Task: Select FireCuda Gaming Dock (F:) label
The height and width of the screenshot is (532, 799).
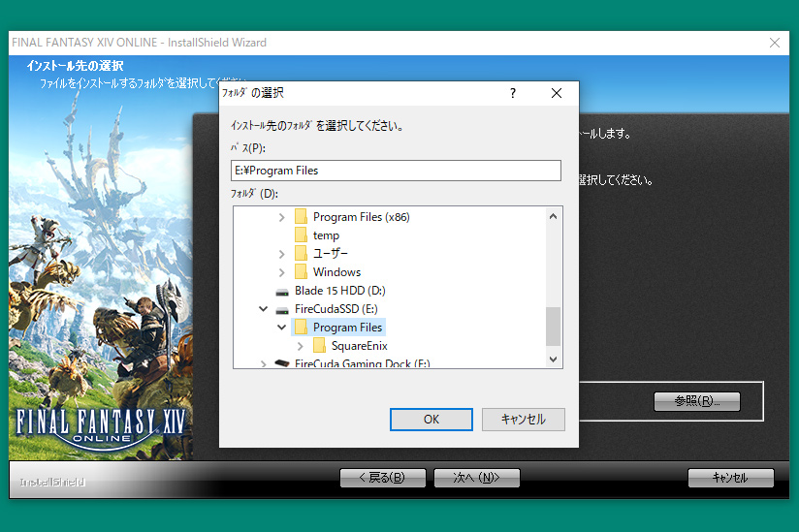Action: pos(363,363)
